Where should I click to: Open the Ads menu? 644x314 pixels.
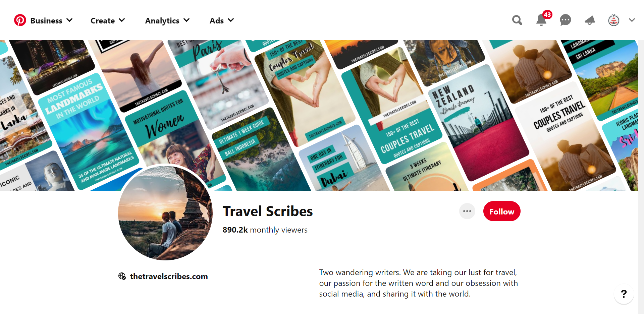point(222,20)
